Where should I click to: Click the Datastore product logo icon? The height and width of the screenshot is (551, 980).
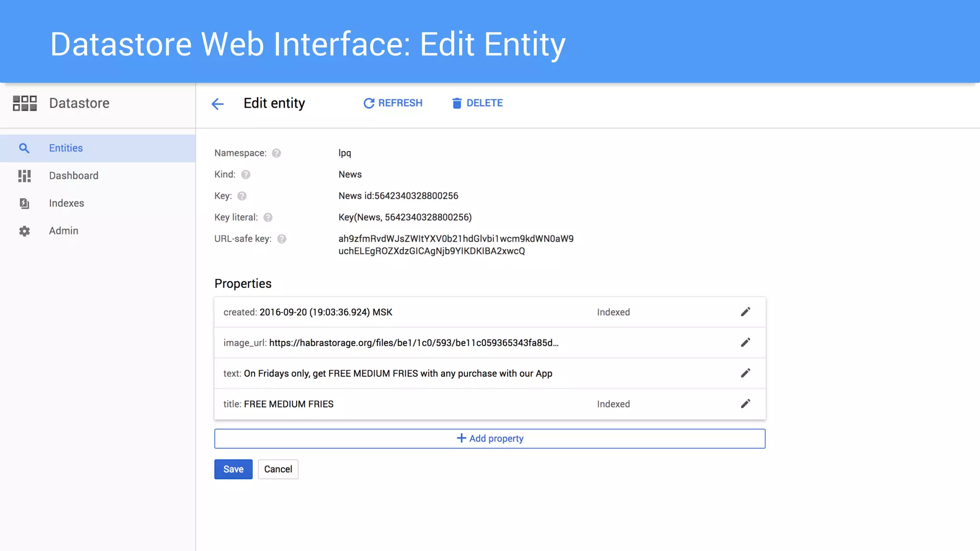point(24,103)
